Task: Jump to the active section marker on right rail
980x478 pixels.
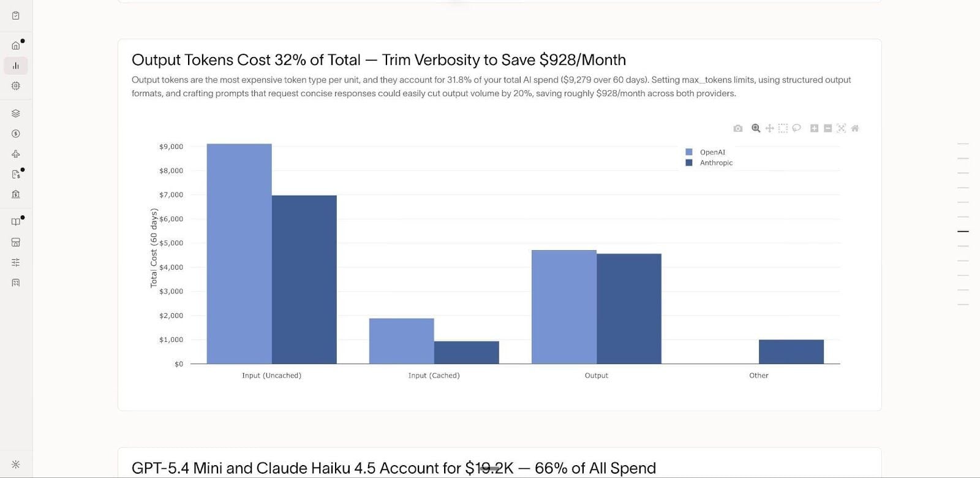Action: click(x=963, y=232)
